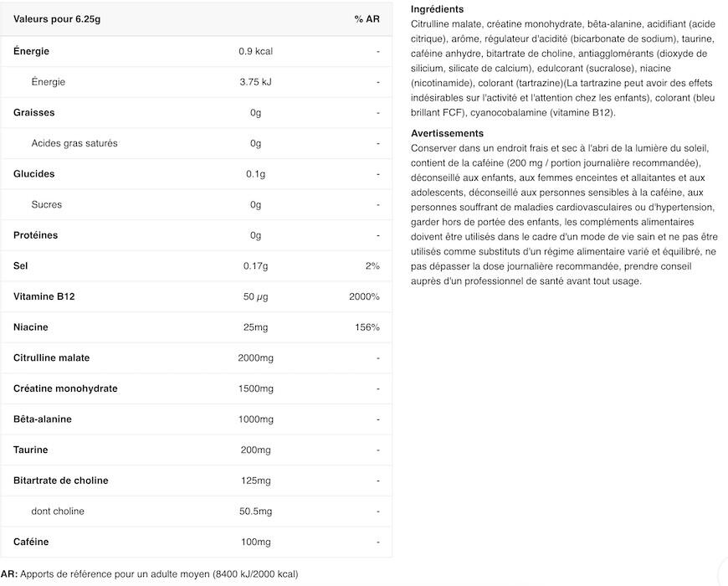Click the 3.75 kJ energy value
The image size is (728, 586).
pos(256,82)
